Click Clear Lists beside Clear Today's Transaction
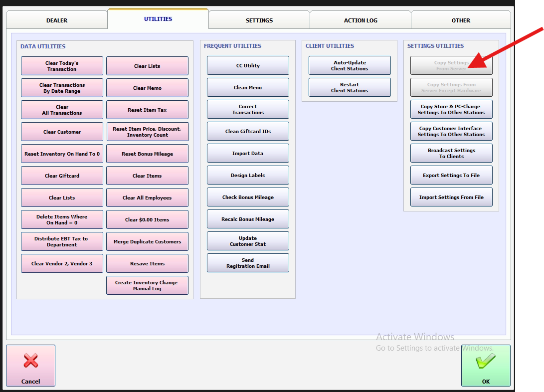The width and height of the screenshot is (544, 392). click(148, 66)
